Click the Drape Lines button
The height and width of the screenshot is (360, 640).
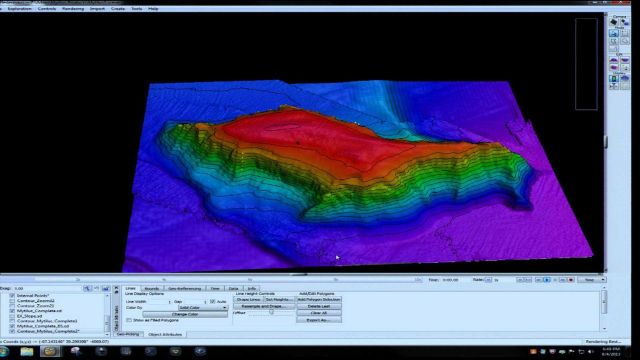248,300
